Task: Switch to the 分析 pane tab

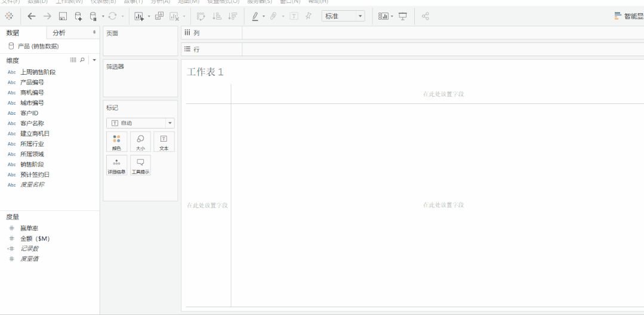Action: (59, 33)
